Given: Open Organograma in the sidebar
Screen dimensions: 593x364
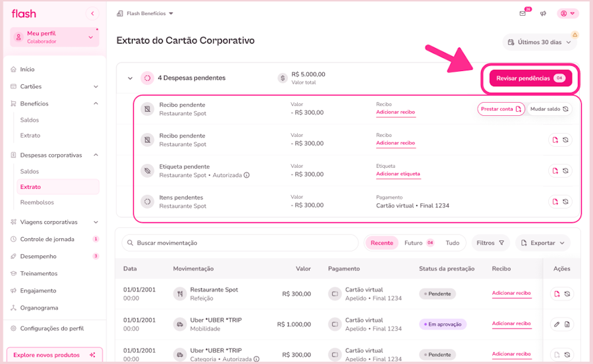Looking at the screenshot, I should pyautogui.click(x=39, y=307).
